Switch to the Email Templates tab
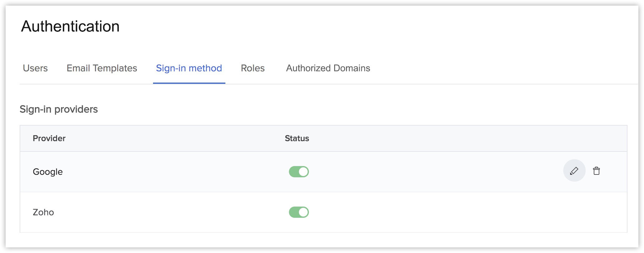The height and width of the screenshot is (253, 644). (x=102, y=68)
